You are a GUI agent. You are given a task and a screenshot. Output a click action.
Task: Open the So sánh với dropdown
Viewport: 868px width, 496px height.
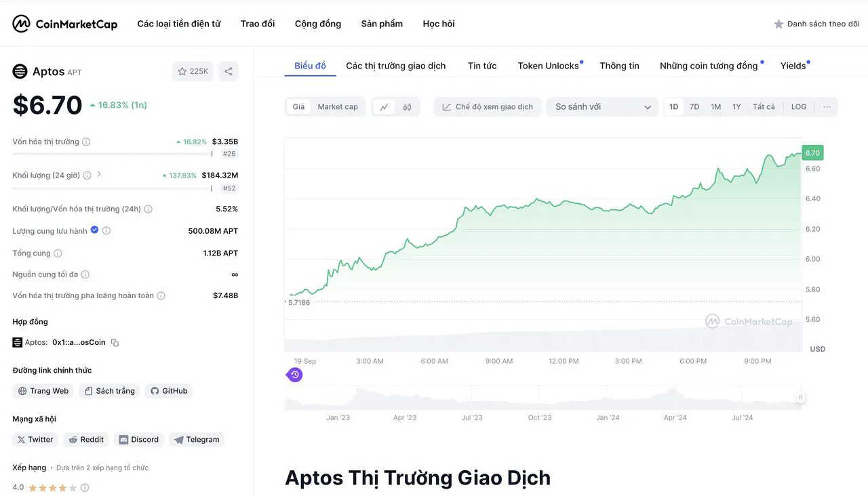602,107
